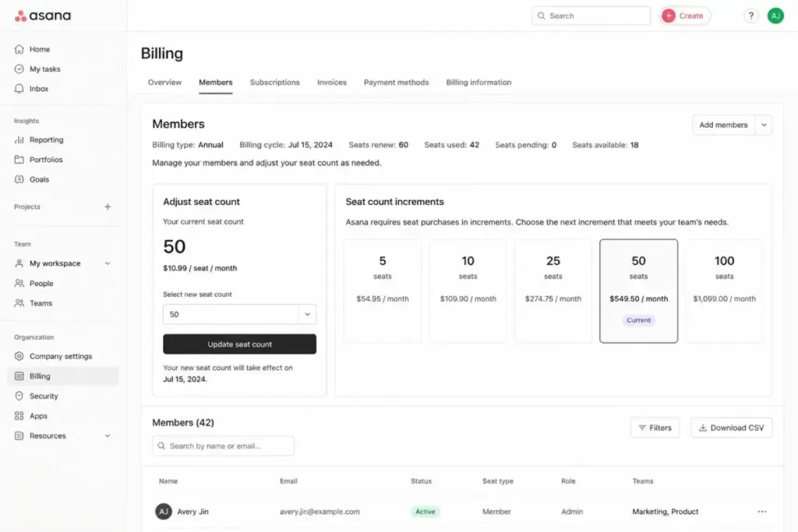Click Update seat count

[x=239, y=344]
